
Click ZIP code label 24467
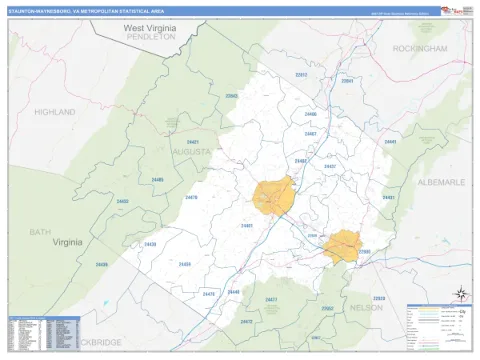point(310,134)
